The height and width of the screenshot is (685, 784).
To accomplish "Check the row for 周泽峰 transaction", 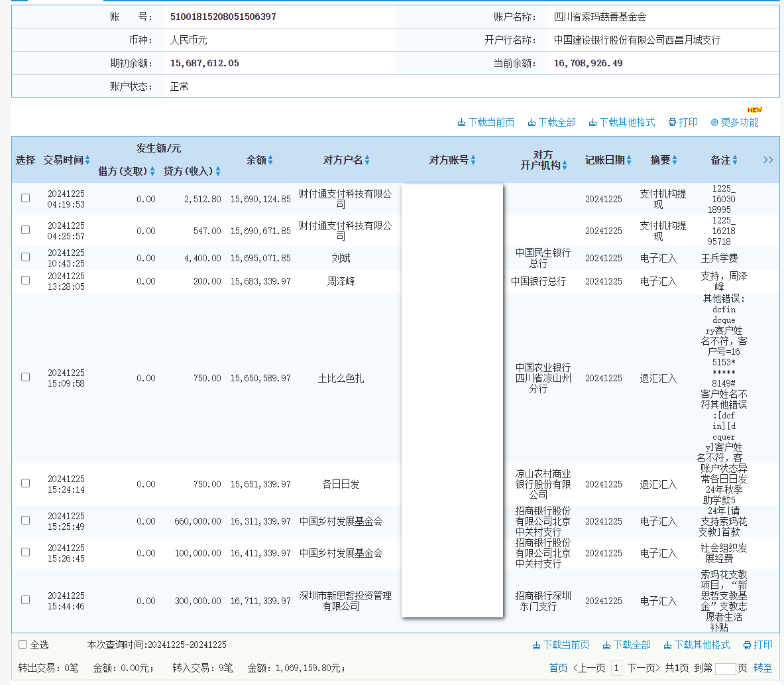I will tap(25, 280).
